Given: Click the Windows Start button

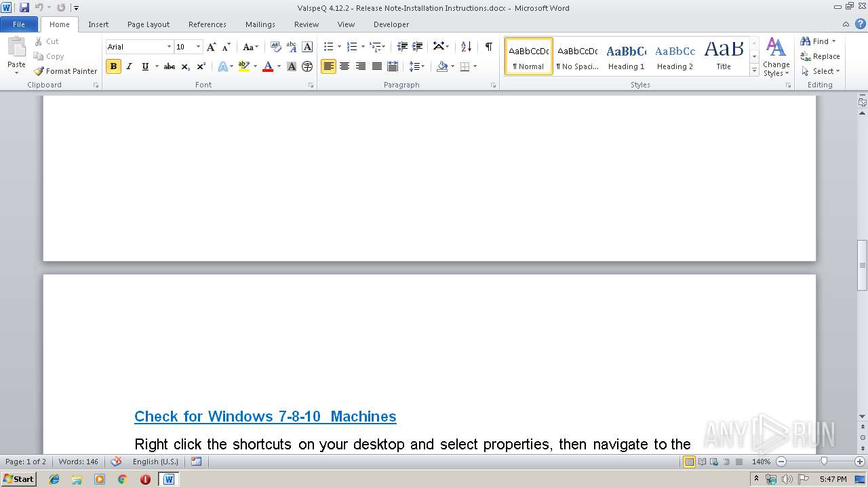Looking at the screenshot, I should (x=18, y=479).
